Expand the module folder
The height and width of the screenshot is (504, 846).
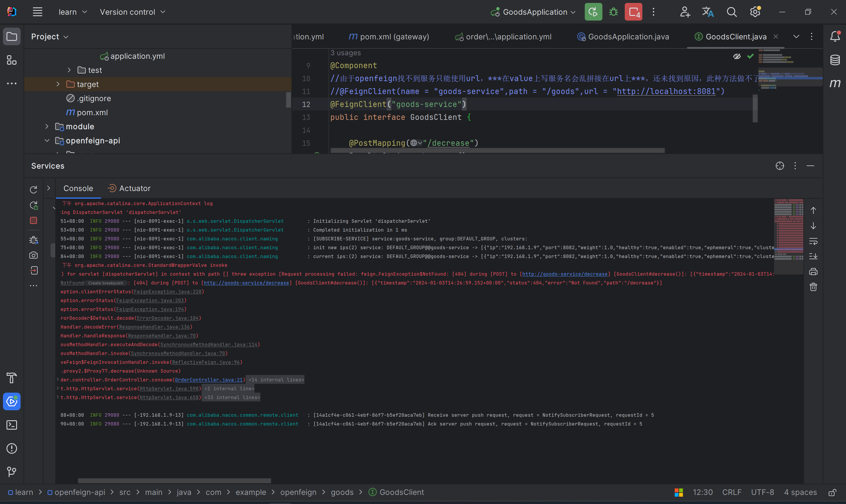47,126
